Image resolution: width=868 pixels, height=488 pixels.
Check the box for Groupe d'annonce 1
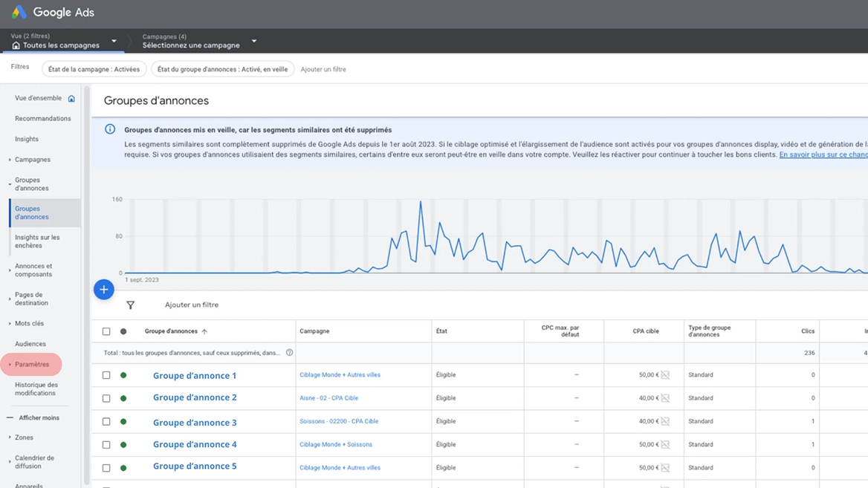(x=106, y=375)
